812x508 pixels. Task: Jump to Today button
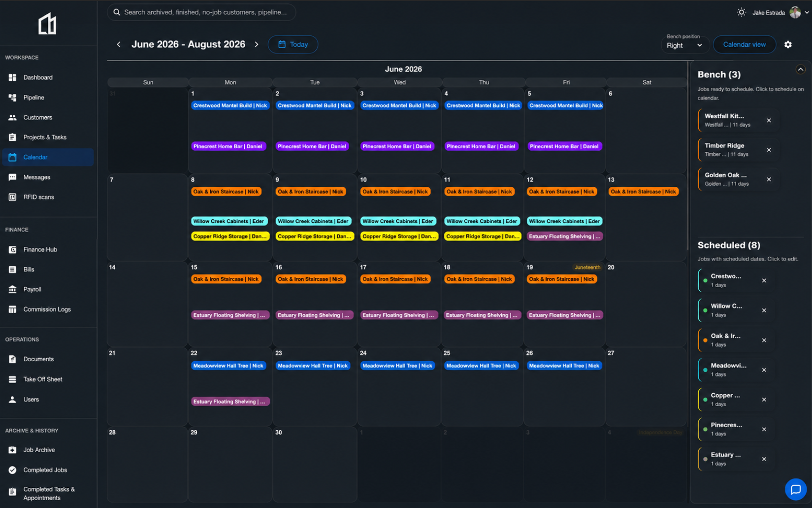(293, 44)
